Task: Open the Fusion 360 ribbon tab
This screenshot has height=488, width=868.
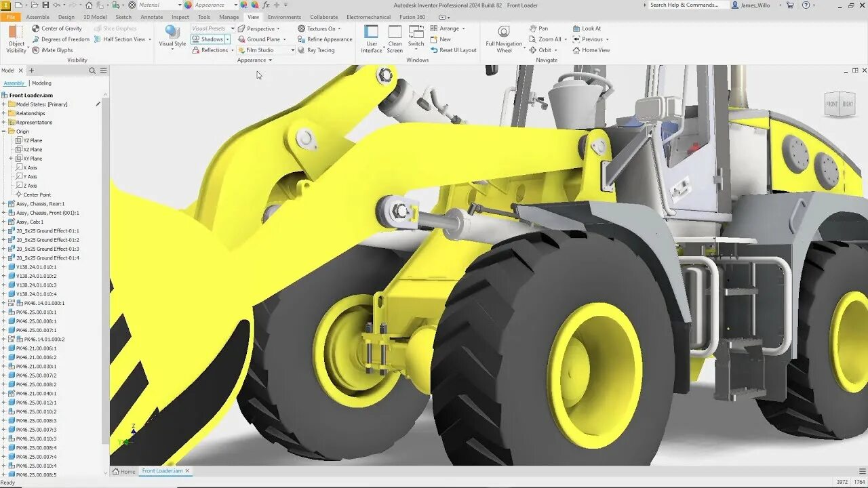Action: 412,17
